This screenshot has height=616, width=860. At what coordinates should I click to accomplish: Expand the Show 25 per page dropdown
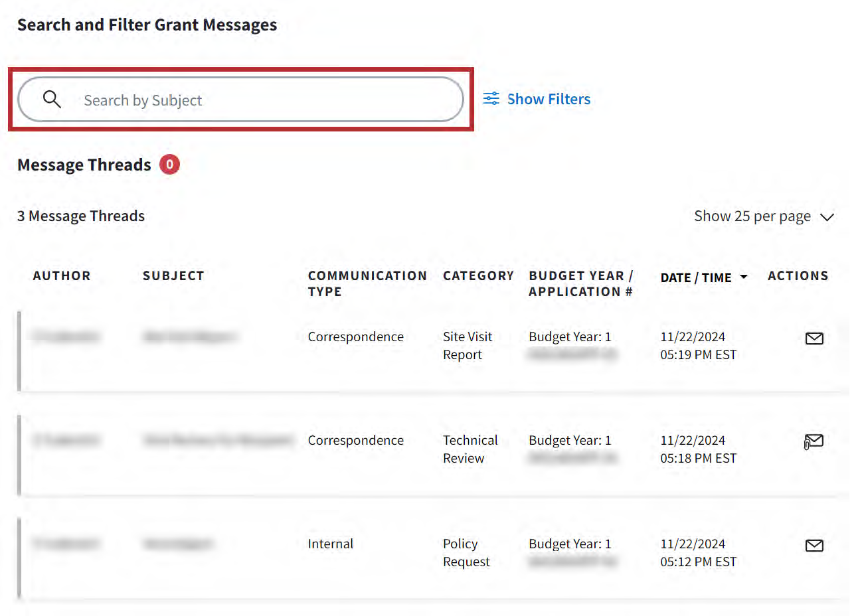tap(764, 216)
